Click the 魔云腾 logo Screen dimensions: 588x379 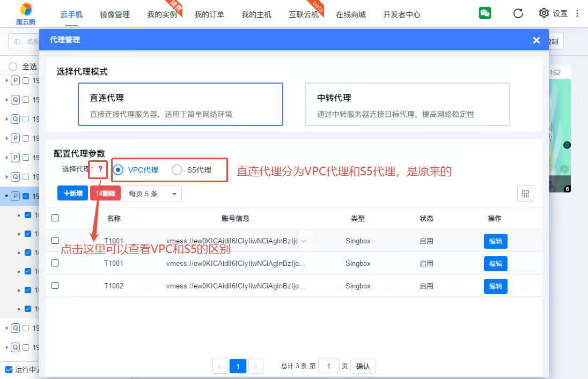26,13
